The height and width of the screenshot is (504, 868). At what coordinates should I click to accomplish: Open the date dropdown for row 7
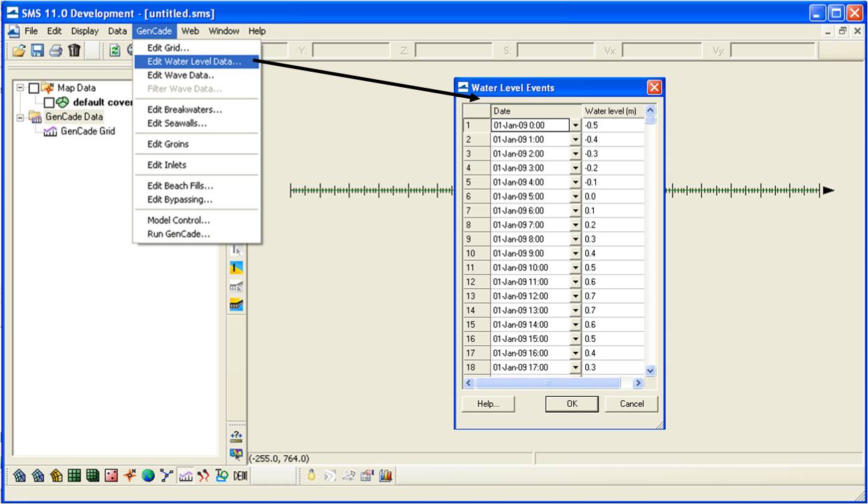click(575, 210)
